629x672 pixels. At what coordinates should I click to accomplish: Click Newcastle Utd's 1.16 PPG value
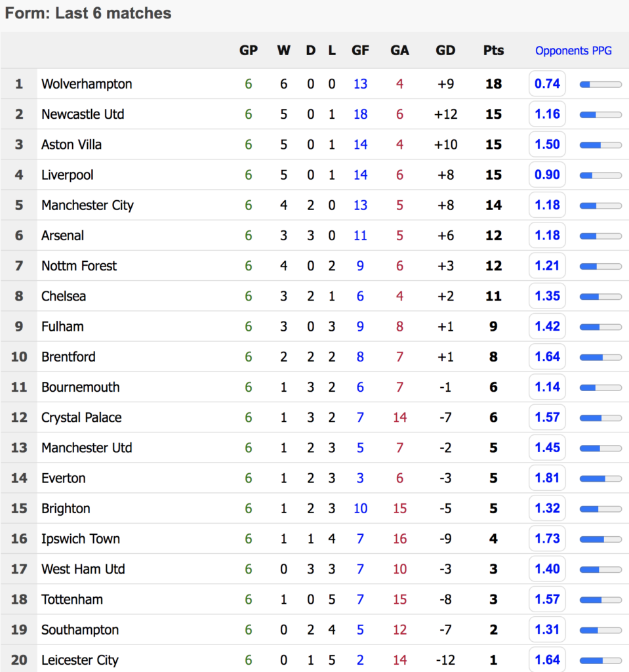pyautogui.click(x=547, y=114)
